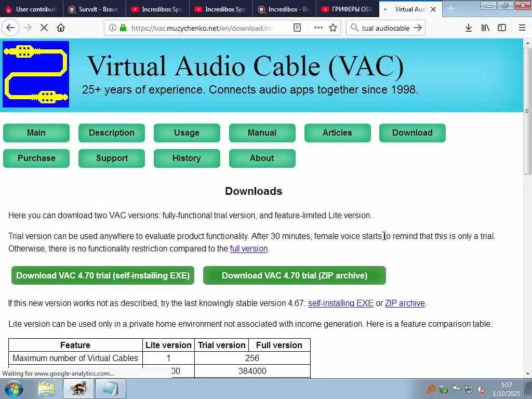Bookmark this page with the star icon
532x399 pixels.
(x=333, y=28)
